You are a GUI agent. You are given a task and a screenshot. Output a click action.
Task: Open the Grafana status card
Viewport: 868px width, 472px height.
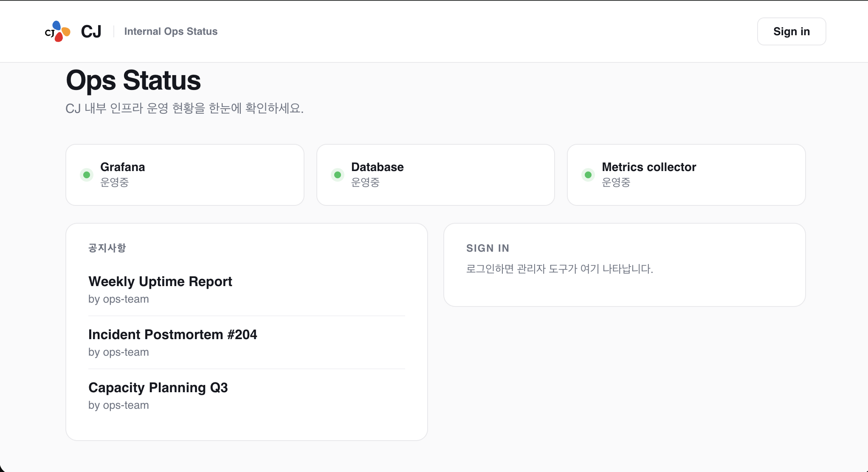185,175
